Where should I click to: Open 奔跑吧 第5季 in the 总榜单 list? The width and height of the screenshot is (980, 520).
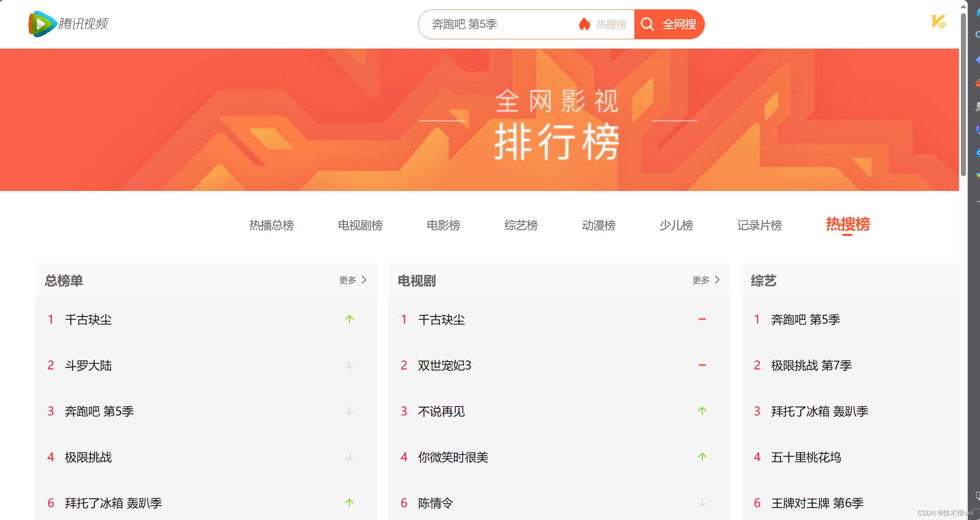99,411
